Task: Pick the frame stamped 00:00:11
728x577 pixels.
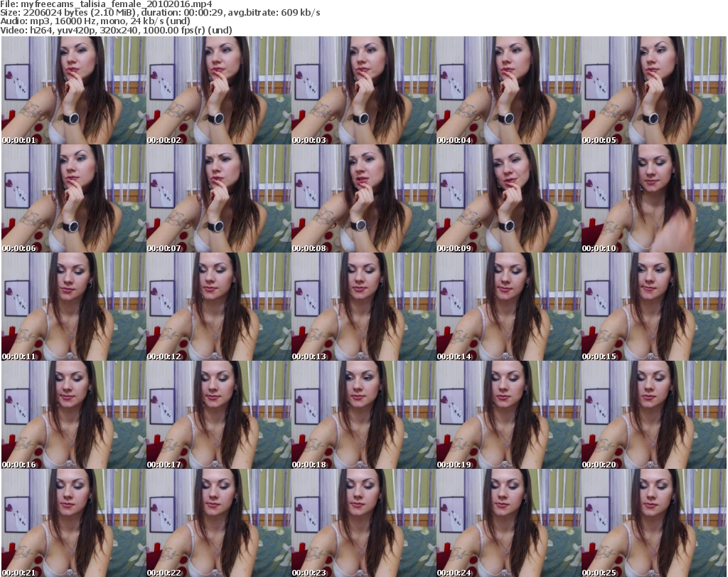Action: 73,307
